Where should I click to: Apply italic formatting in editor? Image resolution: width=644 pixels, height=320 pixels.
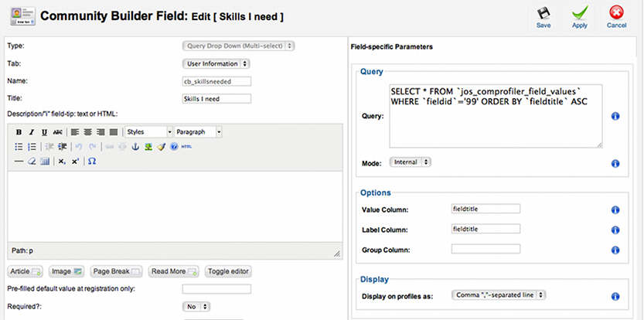(31, 132)
